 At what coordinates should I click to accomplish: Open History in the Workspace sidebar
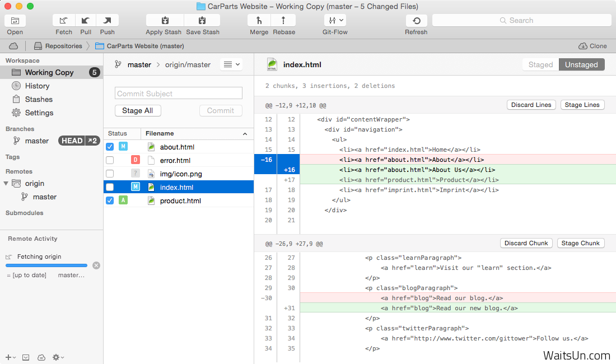(x=37, y=86)
